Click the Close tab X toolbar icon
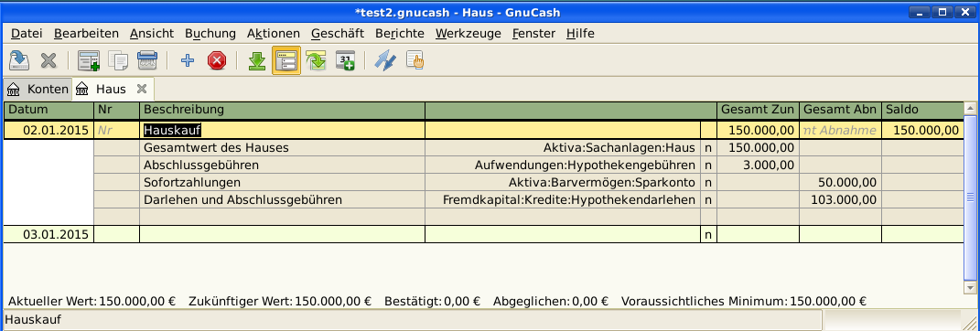Screen dimensions: 980x331 pos(48,60)
